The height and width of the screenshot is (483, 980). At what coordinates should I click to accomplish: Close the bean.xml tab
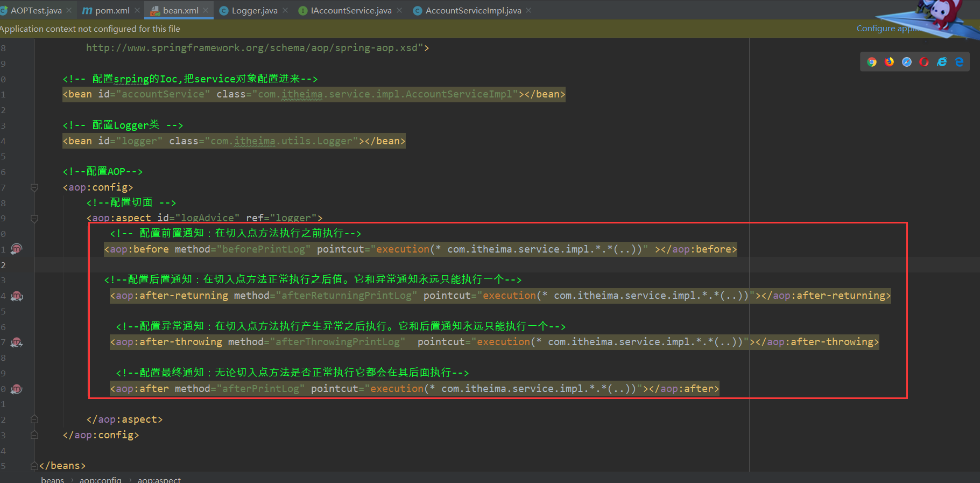point(206,10)
